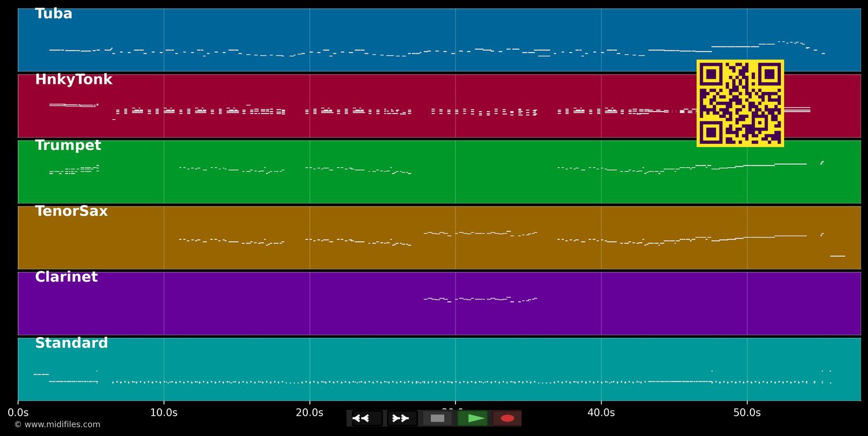Viewport: 868px width, 436px height.
Task: Click the red record button
Action: [507, 418]
